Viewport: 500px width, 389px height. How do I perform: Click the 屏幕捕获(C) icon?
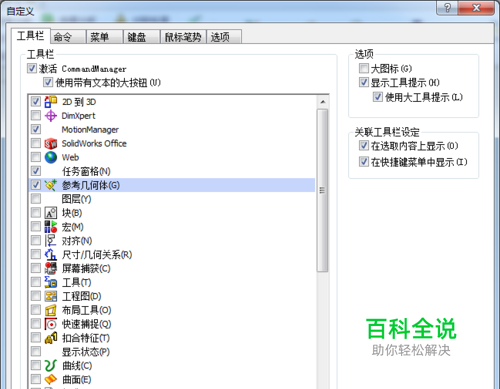(x=51, y=268)
